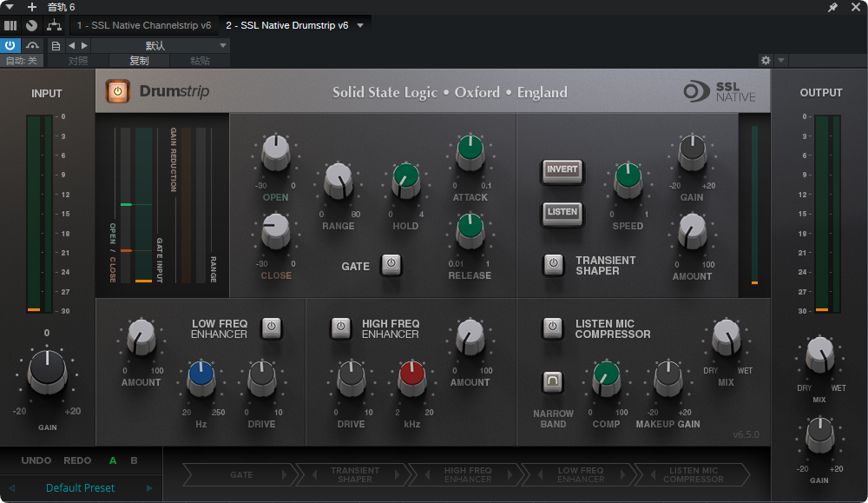
Task: Click the gate OPEN threshold knob
Action: point(276,151)
